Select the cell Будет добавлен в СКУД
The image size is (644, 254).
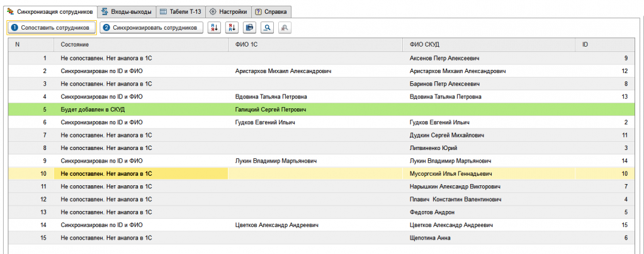pyautogui.click(x=141, y=109)
